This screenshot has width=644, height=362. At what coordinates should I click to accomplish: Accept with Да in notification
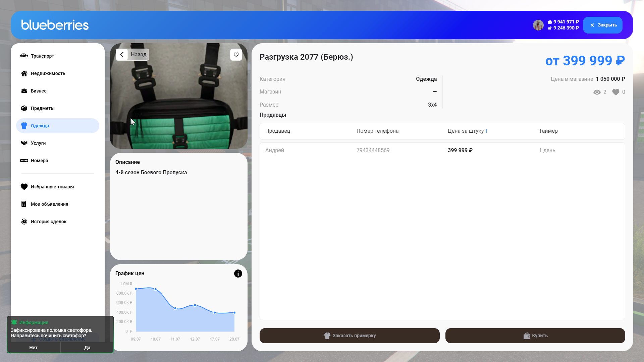click(87, 348)
